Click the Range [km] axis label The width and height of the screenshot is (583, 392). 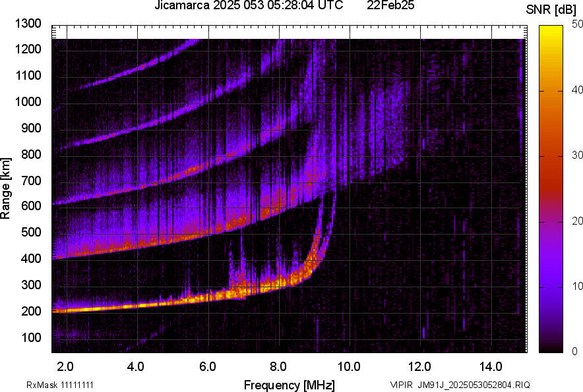(x=6, y=188)
